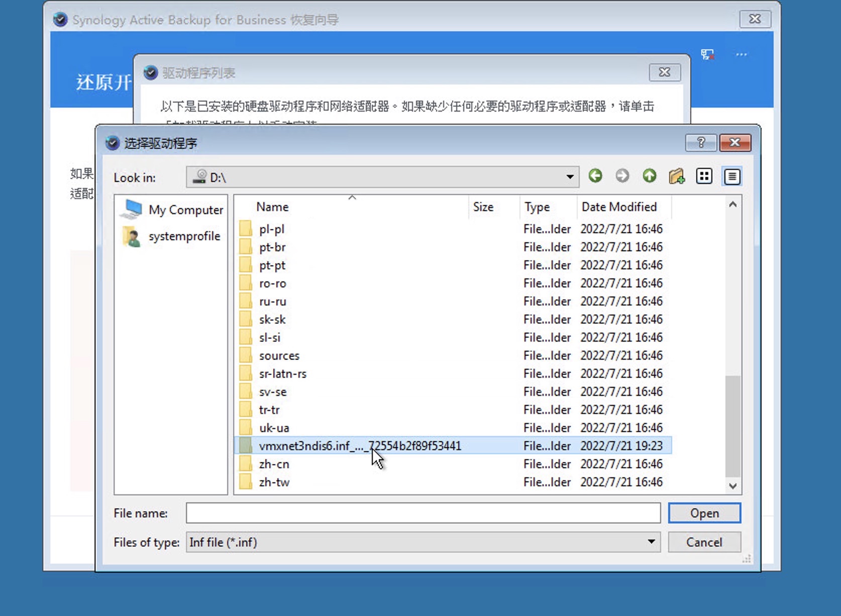841x616 pixels.
Task: Close the 选择驱动程序 dialog
Action: click(x=735, y=143)
